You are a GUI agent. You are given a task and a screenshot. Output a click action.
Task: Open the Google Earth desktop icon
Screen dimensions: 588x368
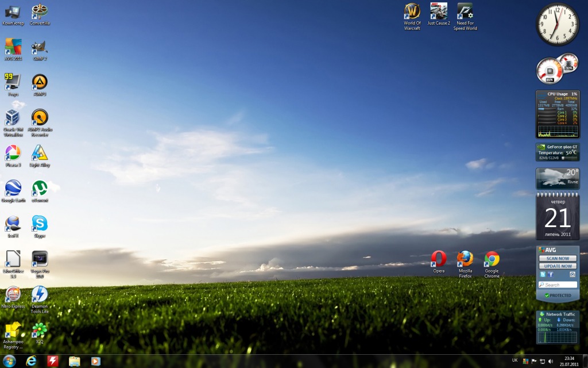point(13,191)
